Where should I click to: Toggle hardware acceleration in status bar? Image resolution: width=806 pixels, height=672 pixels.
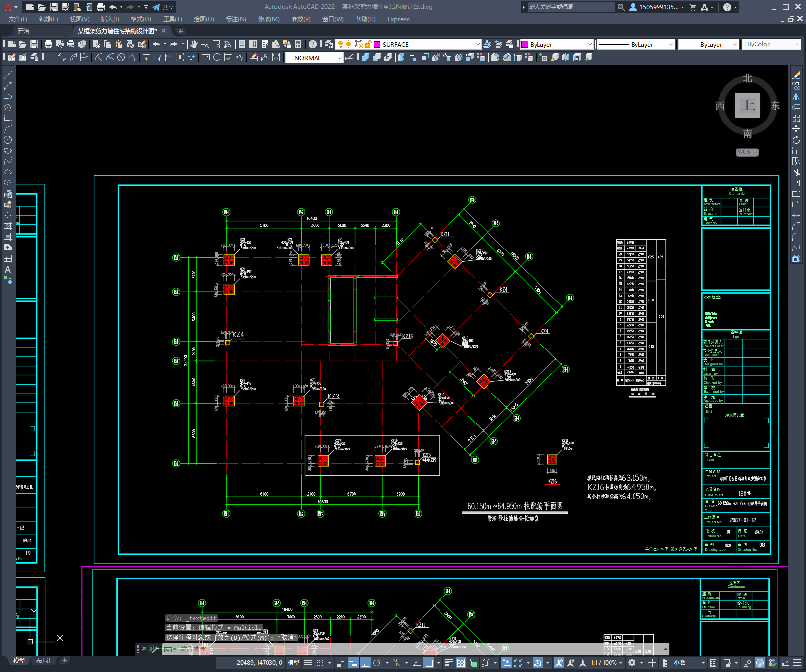pos(760,663)
